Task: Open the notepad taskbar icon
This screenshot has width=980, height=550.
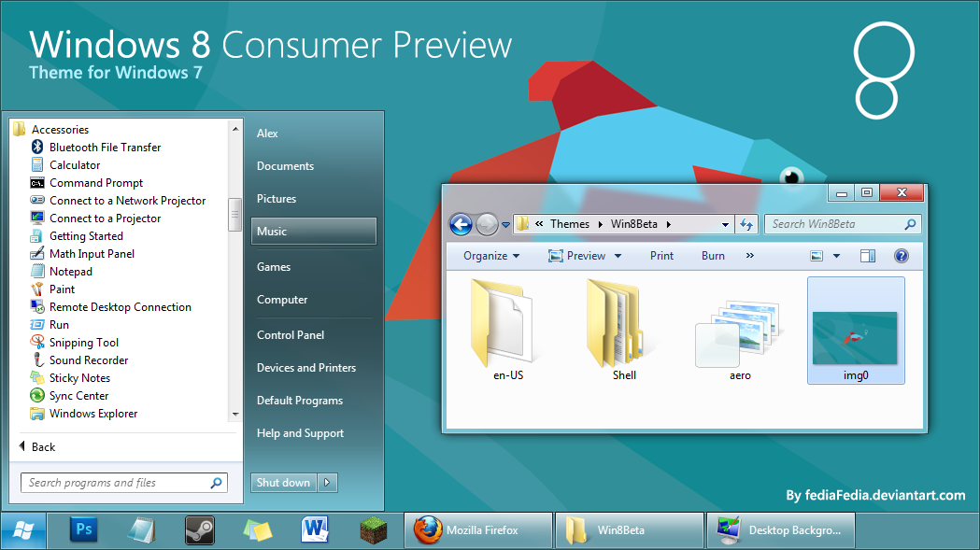Action: coord(141,530)
